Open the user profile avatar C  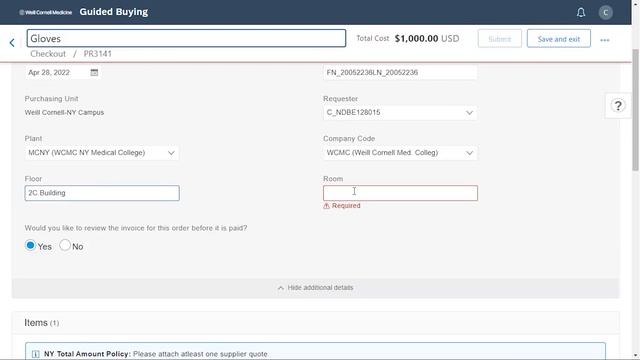605,12
